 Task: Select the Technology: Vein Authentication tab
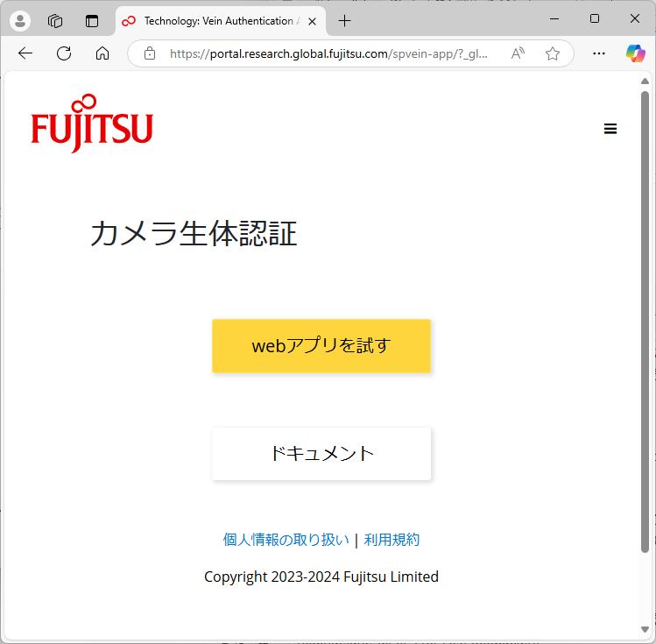click(x=221, y=21)
